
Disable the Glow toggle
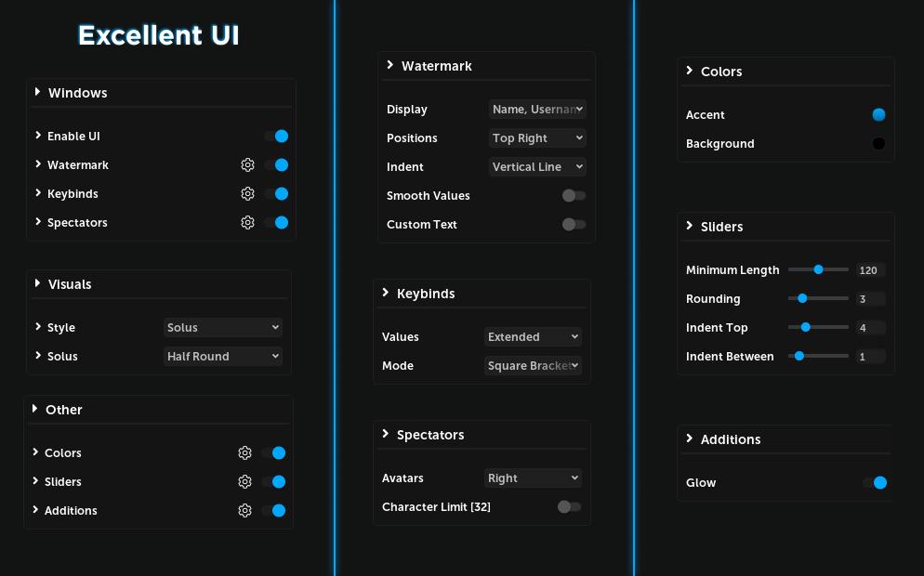pos(875,483)
